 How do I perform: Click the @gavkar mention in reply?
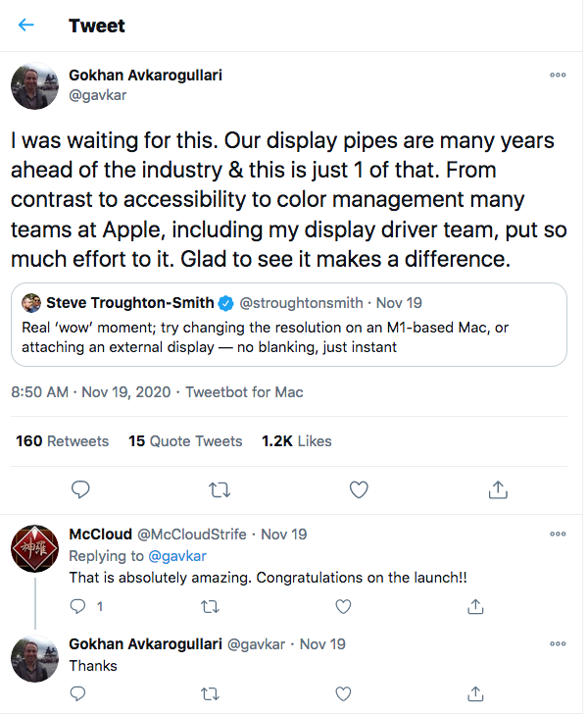click(176, 556)
